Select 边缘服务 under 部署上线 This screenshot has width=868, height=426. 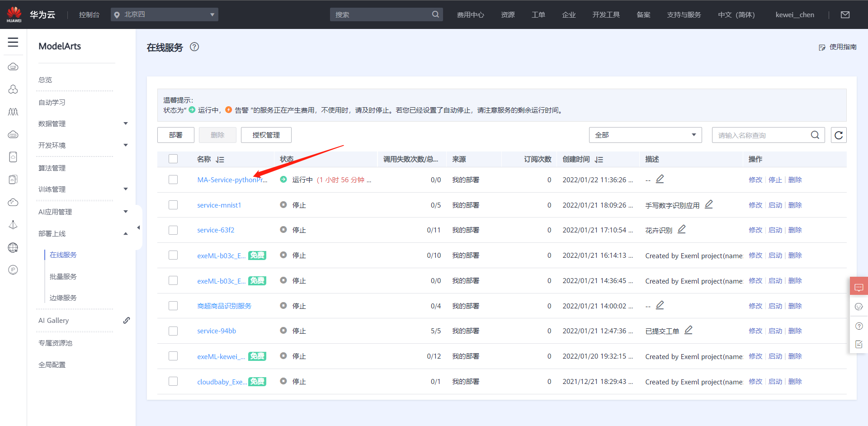tap(63, 298)
